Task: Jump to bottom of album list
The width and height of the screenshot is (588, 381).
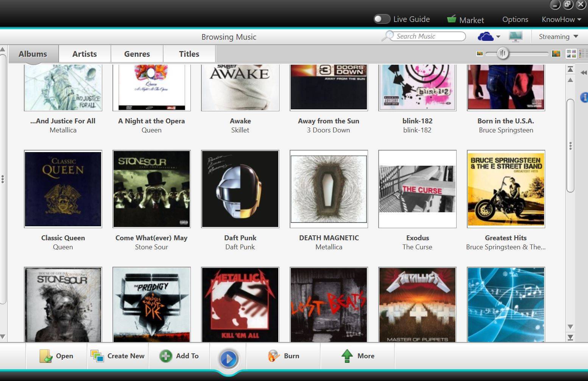Action: (x=570, y=337)
